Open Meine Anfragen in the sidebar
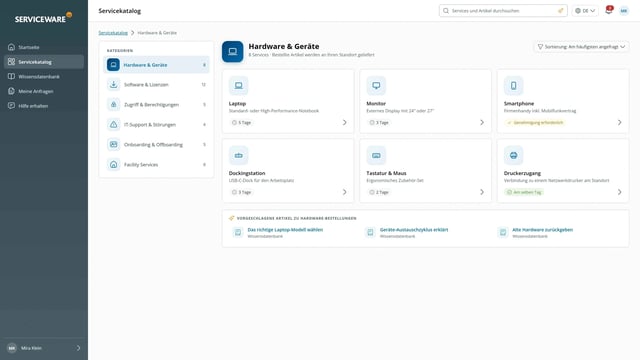640x360 pixels. [x=44, y=91]
